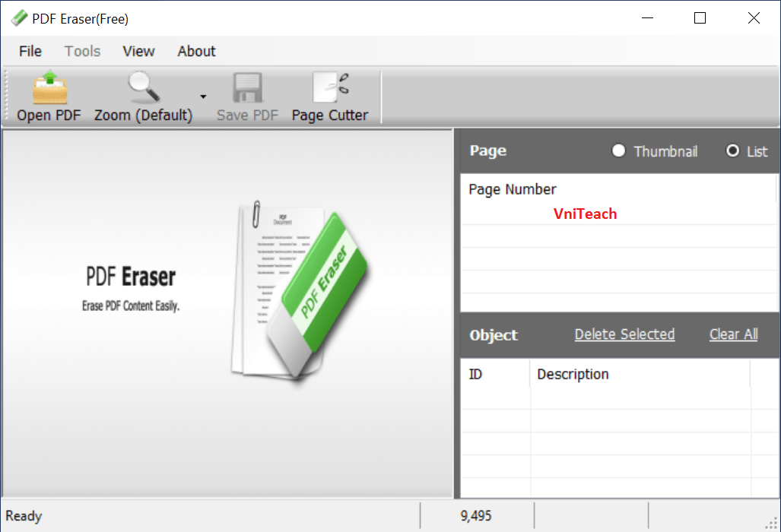
Task: Click the Page Number column header
Action: [618, 189]
